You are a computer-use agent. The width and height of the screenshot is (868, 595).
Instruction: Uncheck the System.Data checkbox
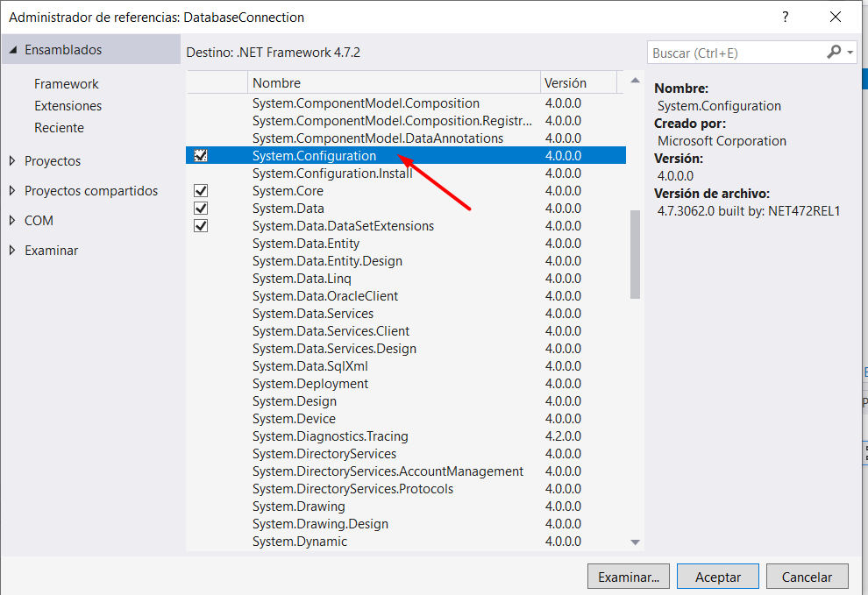click(201, 209)
